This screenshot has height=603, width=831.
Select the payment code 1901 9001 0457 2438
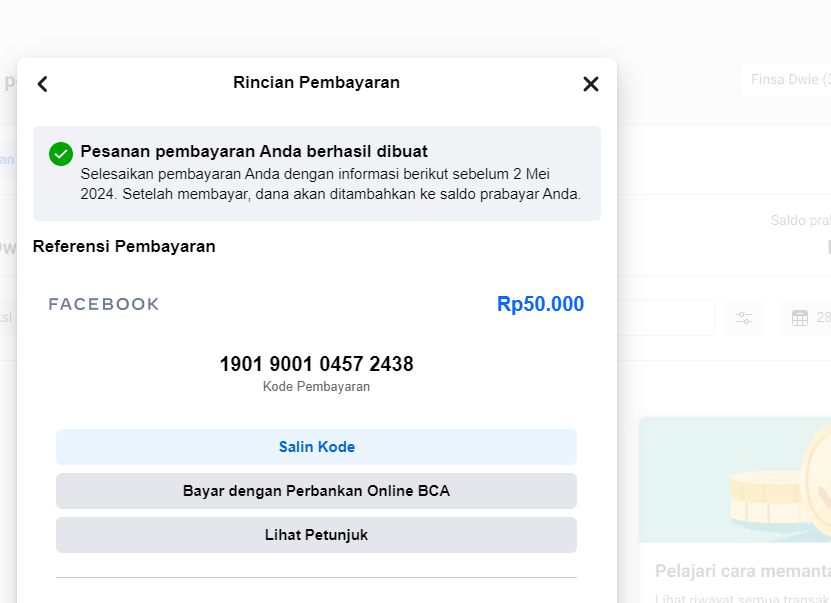[316, 364]
